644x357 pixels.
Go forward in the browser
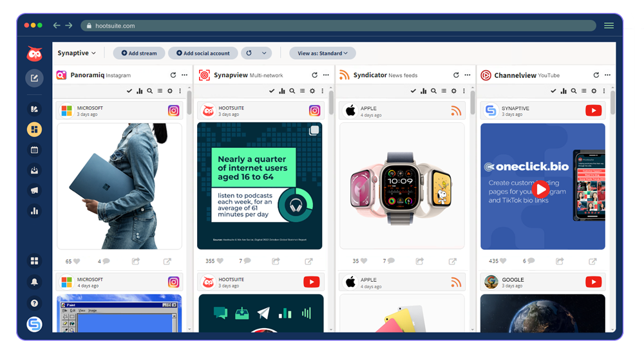click(69, 26)
